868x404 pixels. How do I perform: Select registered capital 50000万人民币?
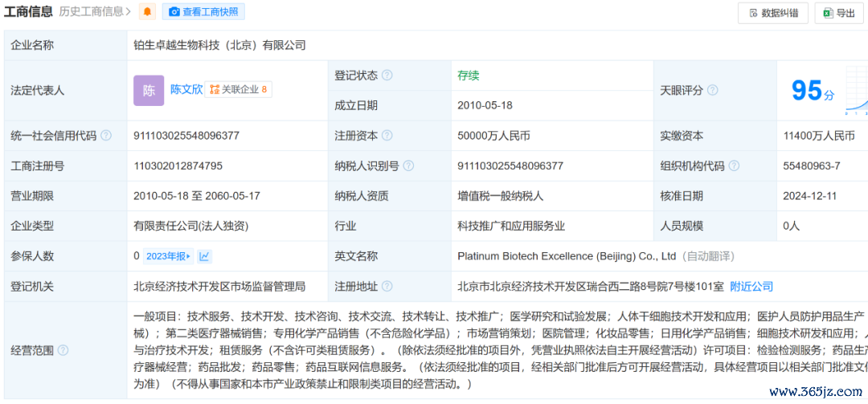click(493, 136)
